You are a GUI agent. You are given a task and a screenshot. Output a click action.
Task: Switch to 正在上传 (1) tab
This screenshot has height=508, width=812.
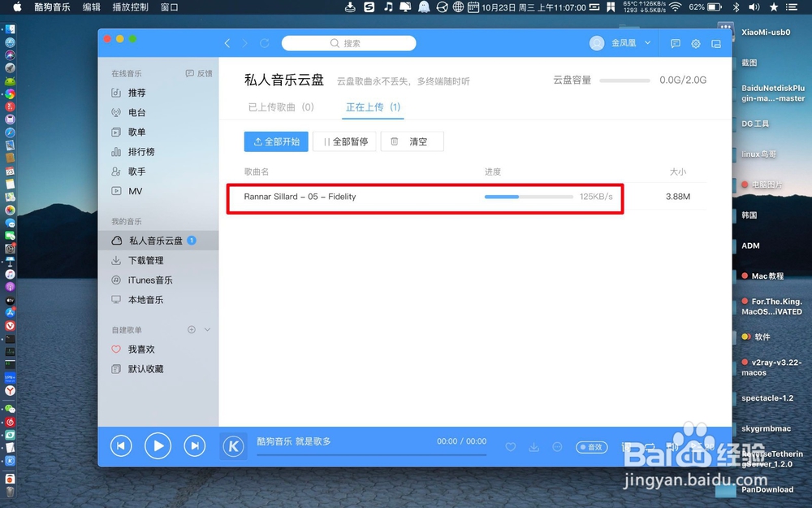(x=373, y=107)
